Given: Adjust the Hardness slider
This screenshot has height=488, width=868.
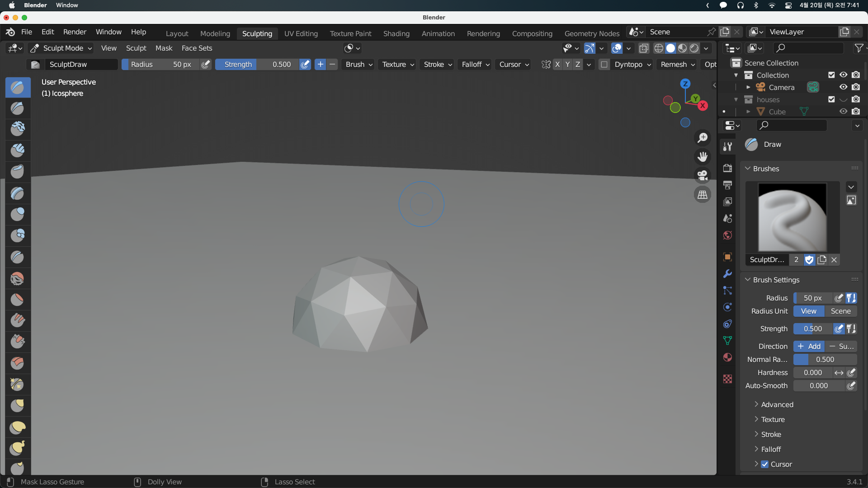Looking at the screenshot, I should click(813, 372).
